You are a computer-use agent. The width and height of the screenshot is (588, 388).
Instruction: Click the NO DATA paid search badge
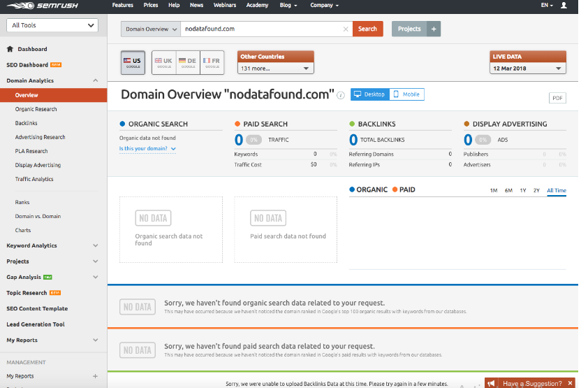[x=268, y=218]
